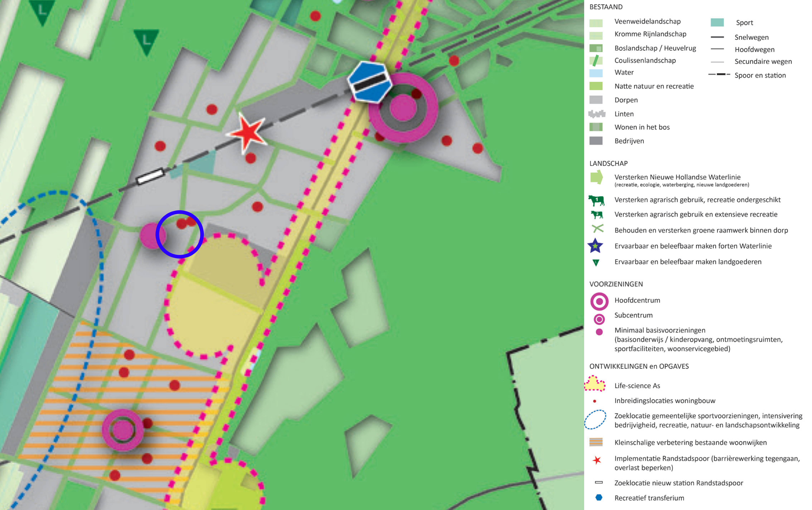Select the 'Versterken agrarisch gebruik, recreatie ondergeschikt' text

pos(697,200)
